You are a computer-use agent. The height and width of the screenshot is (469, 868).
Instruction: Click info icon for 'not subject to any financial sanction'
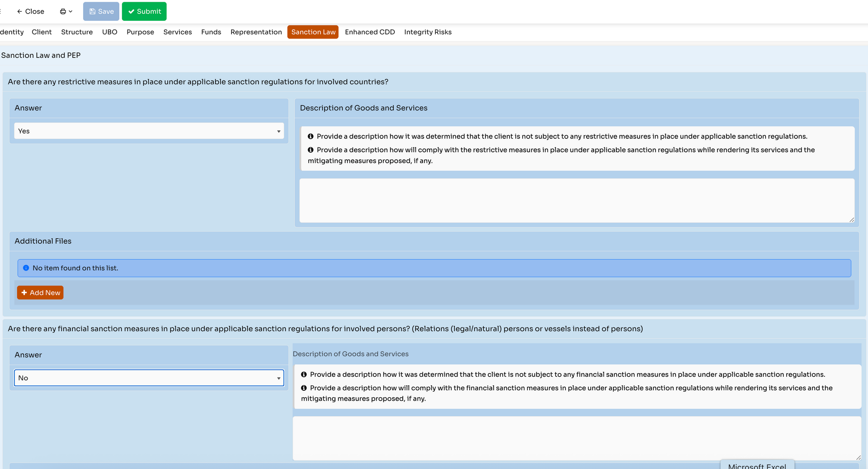click(304, 374)
